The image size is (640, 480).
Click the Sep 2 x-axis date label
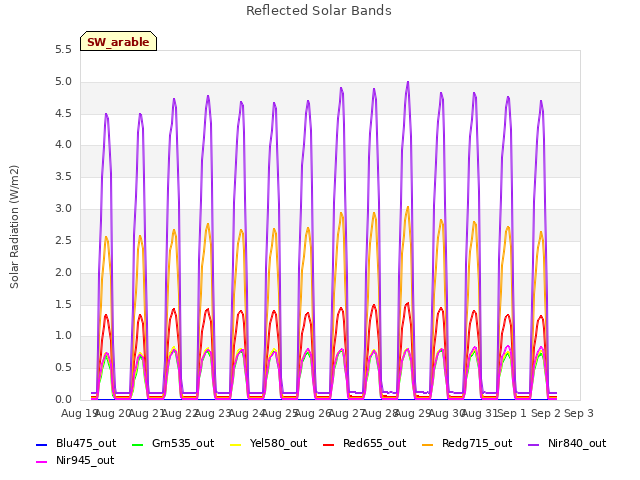pyautogui.click(x=545, y=413)
